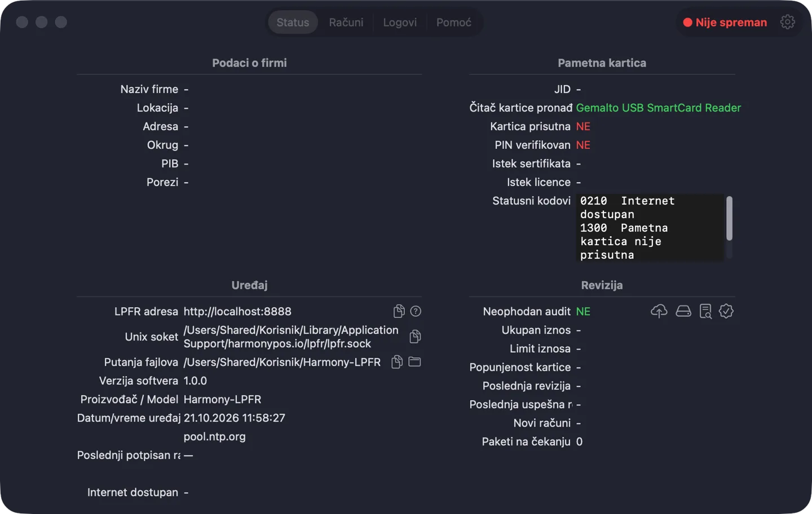This screenshot has width=812, height=514.
Task: Copy the Putanja fajlova path
Action: (x=397, y=362)
